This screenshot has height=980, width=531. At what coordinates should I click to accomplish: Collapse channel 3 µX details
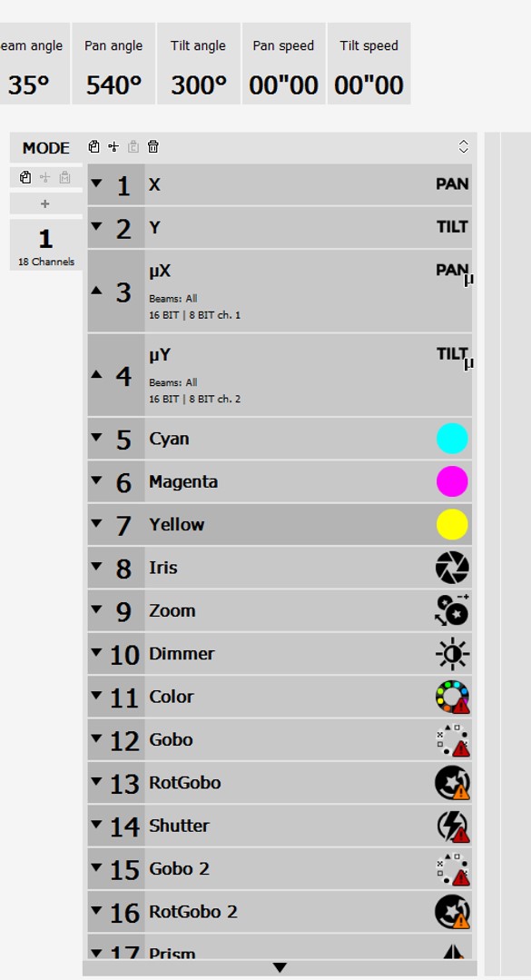(x=96, y=291)
